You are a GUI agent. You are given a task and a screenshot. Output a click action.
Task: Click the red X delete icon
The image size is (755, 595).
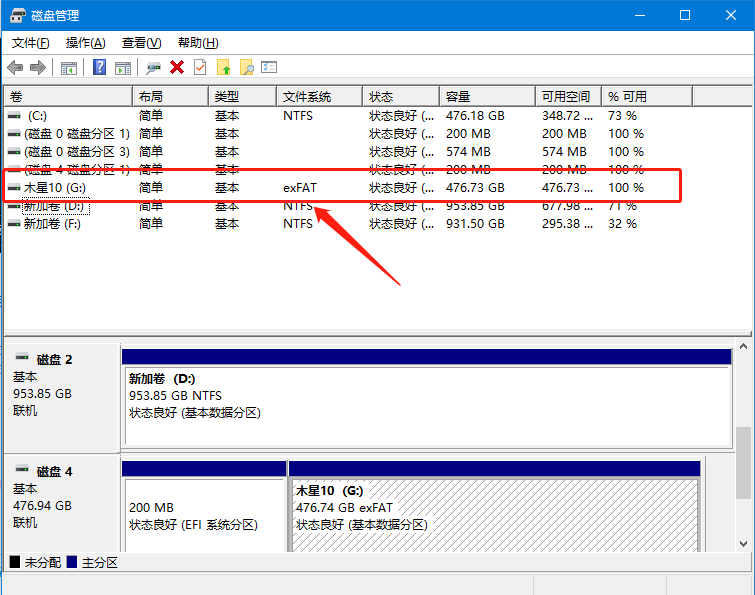click(177, 67)
